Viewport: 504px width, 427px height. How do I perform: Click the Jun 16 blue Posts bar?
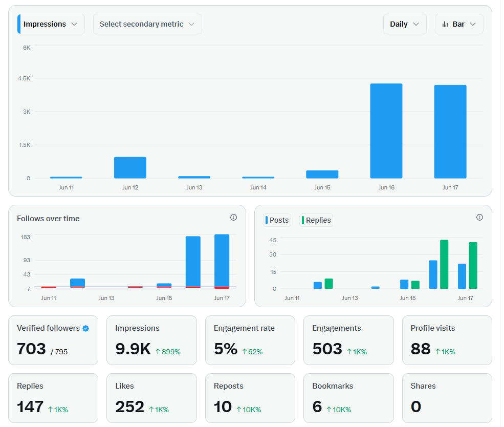click(433, 274)
